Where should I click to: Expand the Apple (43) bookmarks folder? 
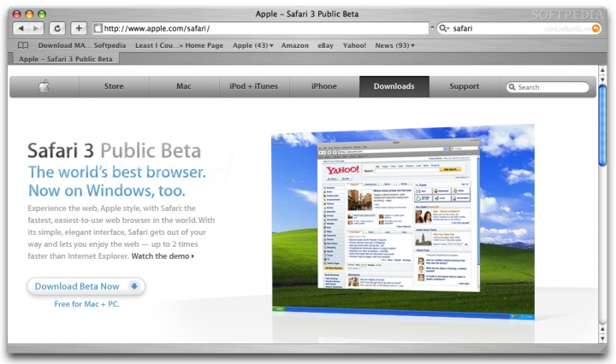pyautogui.click(x=252, y=45)
